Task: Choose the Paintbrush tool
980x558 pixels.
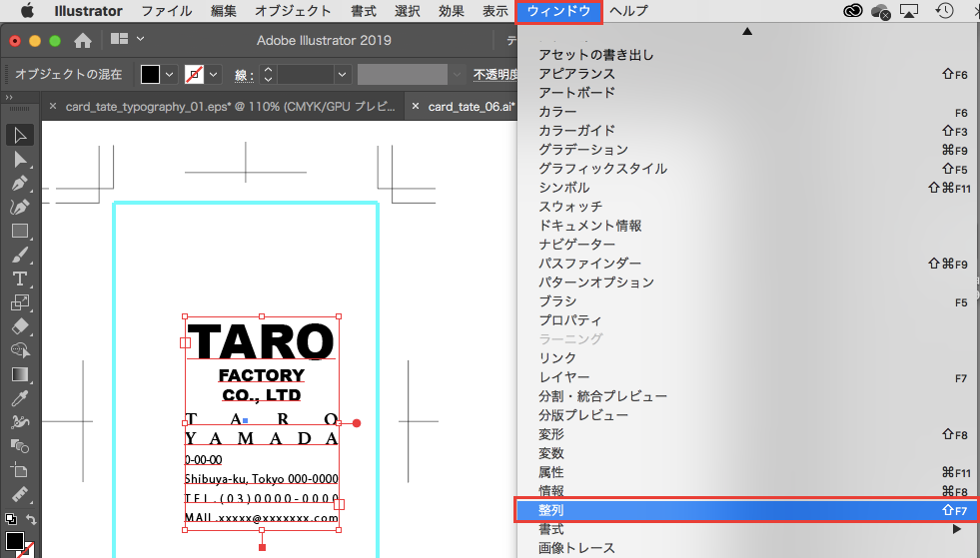Action: 19,255
